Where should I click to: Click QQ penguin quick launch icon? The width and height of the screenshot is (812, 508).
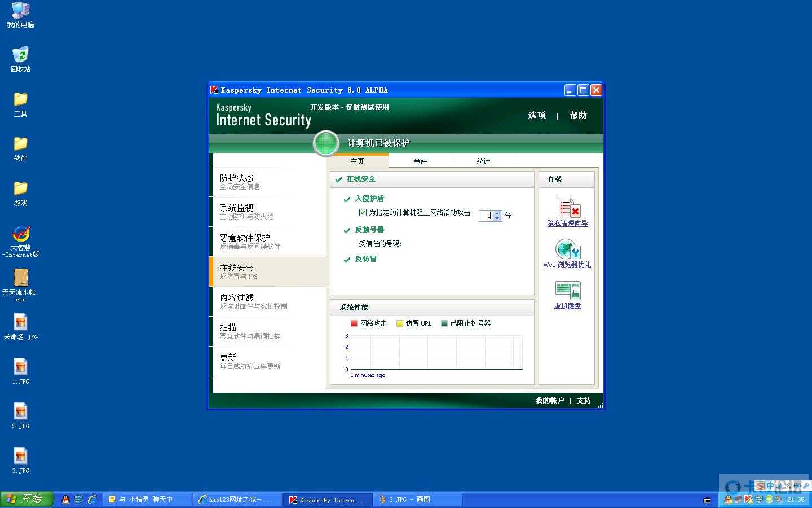pos(65,500)
